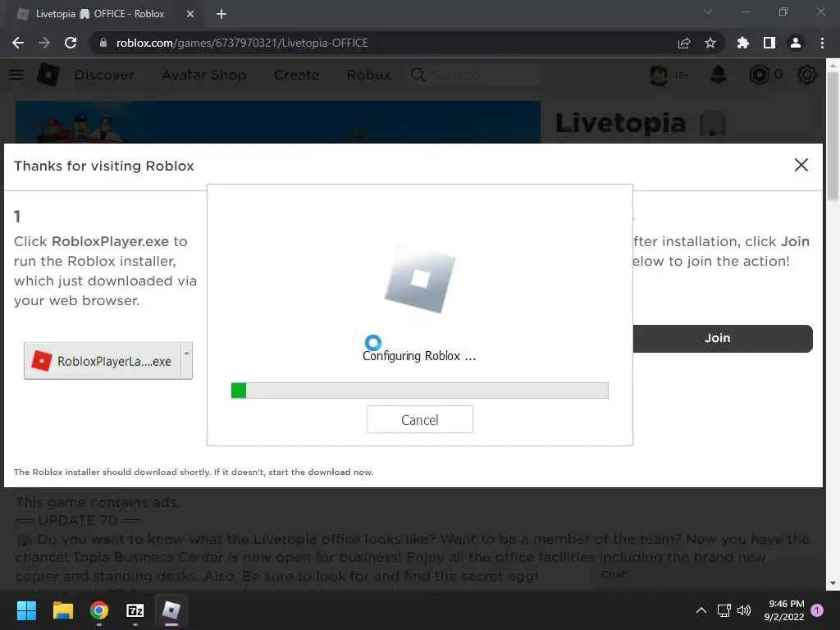Open the Discover menu item
Screen dimensions: 840x630
[x=104, y=75]
